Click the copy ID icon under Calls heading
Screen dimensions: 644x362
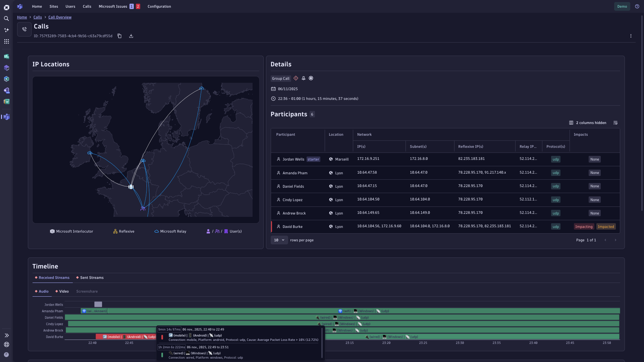coord(119,36)
